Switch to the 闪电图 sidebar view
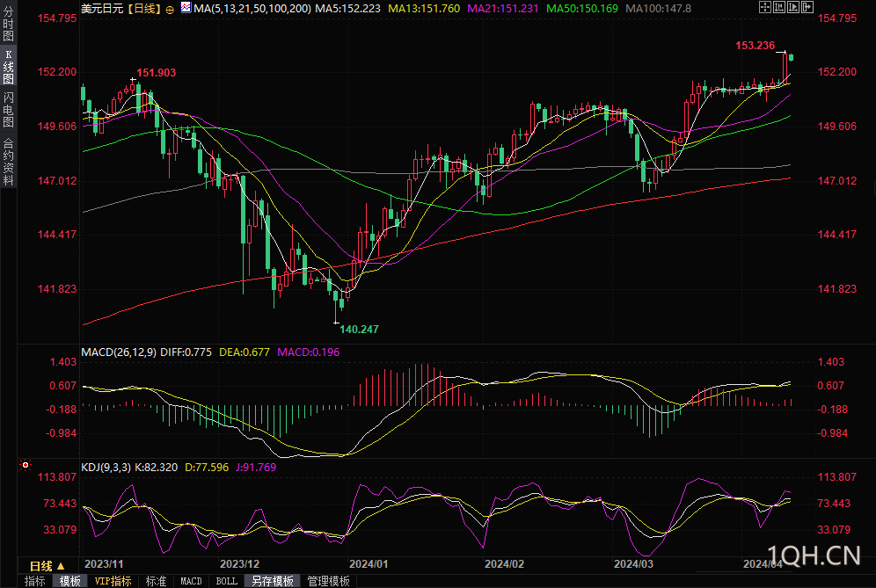This screenshot has width=876, height=588. tap(8, 110)
